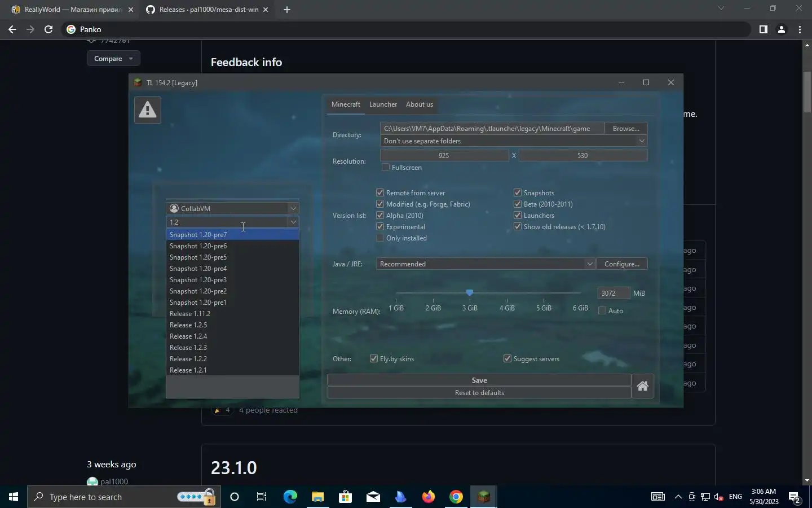
Task: Click the 3072 MiB memory field
Action: click(614, 294)
